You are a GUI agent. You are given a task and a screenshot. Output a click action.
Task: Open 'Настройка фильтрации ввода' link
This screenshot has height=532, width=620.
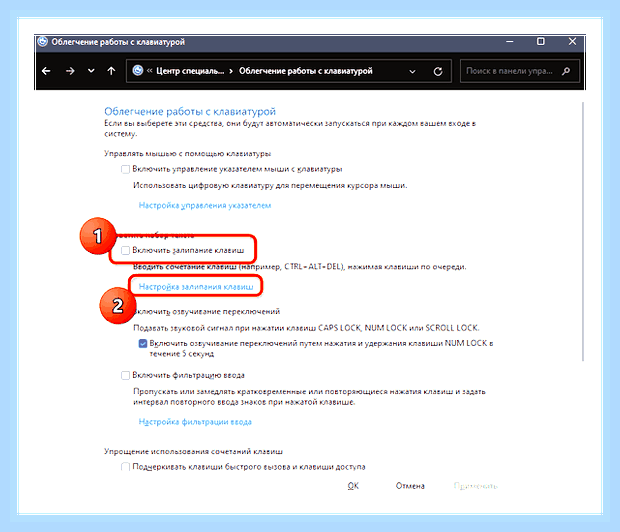pos(195,422)
